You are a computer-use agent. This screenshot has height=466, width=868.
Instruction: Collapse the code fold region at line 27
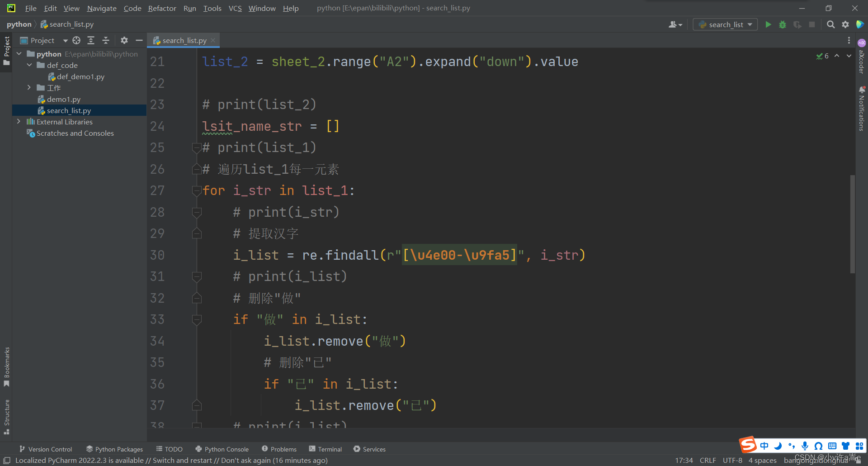(197, 190)
